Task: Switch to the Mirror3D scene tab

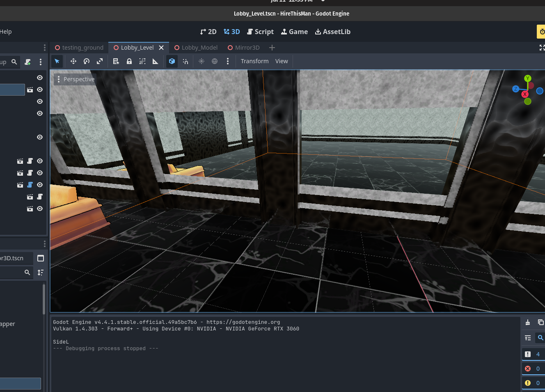Action: click(x=244, y=48)
